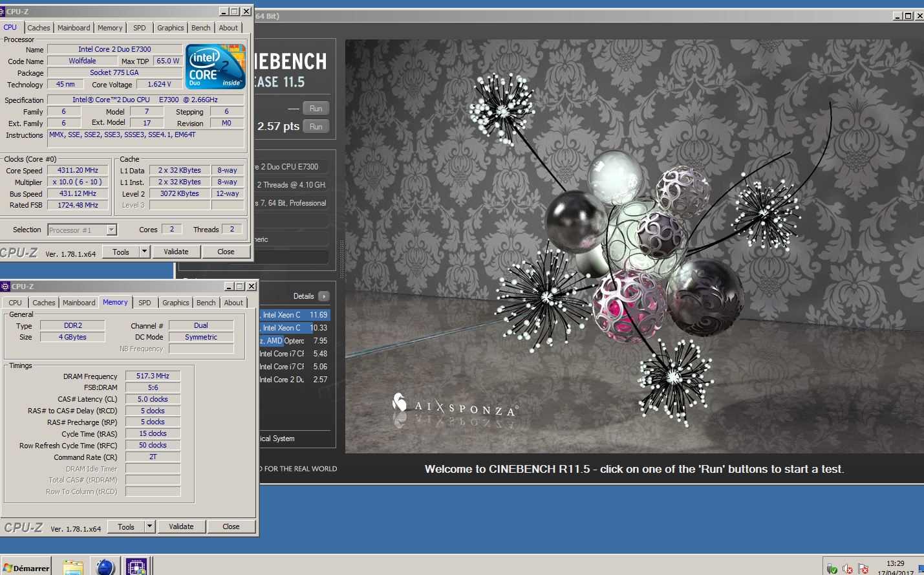Open SPD tab in top CPU-Z

pyautogui.click(x=140, y=28)
